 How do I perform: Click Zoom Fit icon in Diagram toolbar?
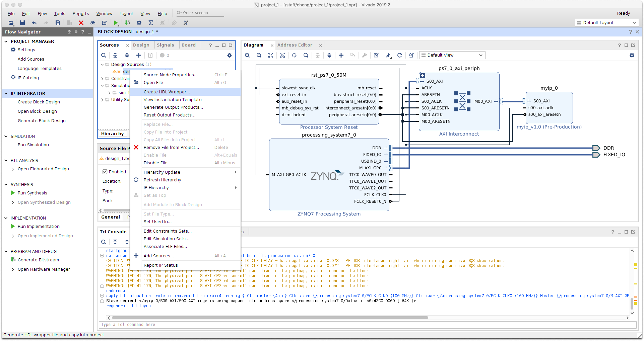tap(271, 55)
